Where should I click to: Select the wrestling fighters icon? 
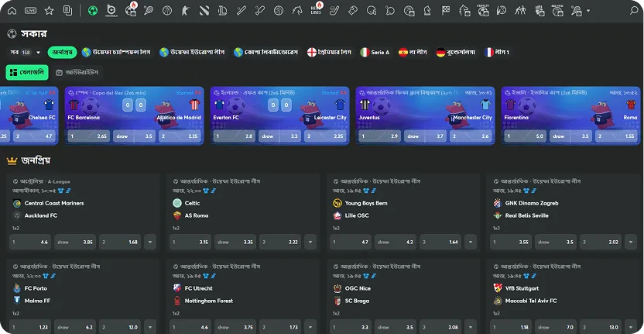(520, 11)
